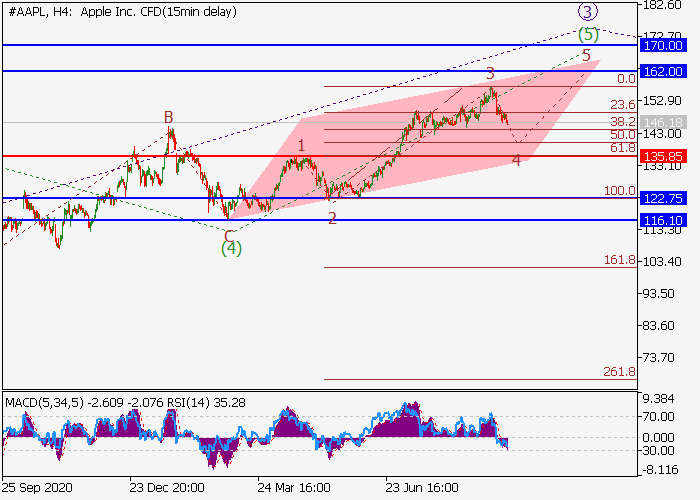Click the 83.60 price axis value

658,326
